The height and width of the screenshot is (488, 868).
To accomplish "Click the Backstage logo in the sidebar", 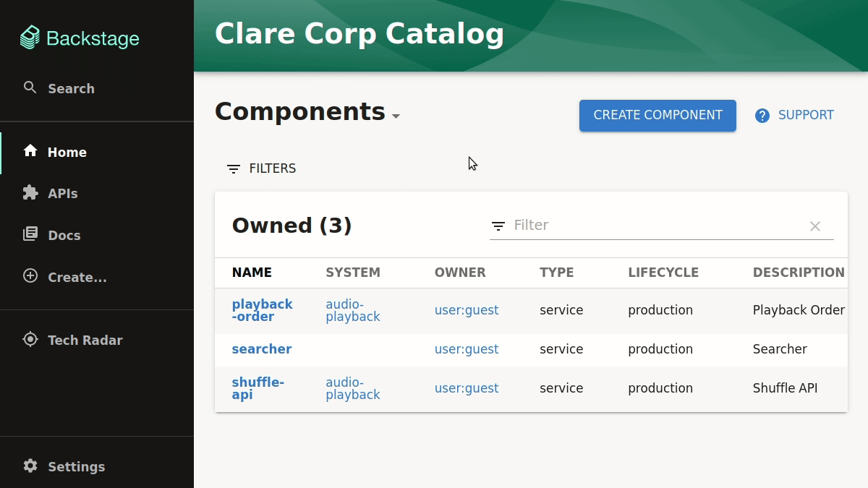I will tap(80, 38).
